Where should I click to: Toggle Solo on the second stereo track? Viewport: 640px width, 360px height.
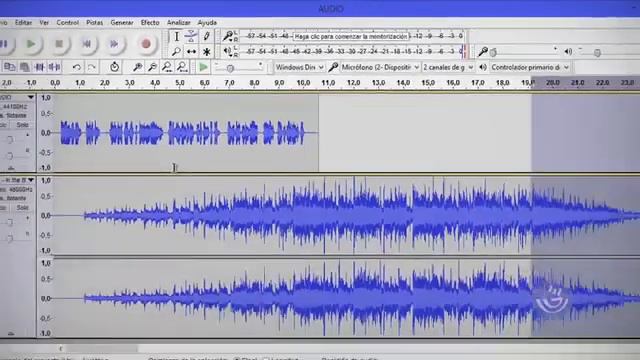(22, 208)
